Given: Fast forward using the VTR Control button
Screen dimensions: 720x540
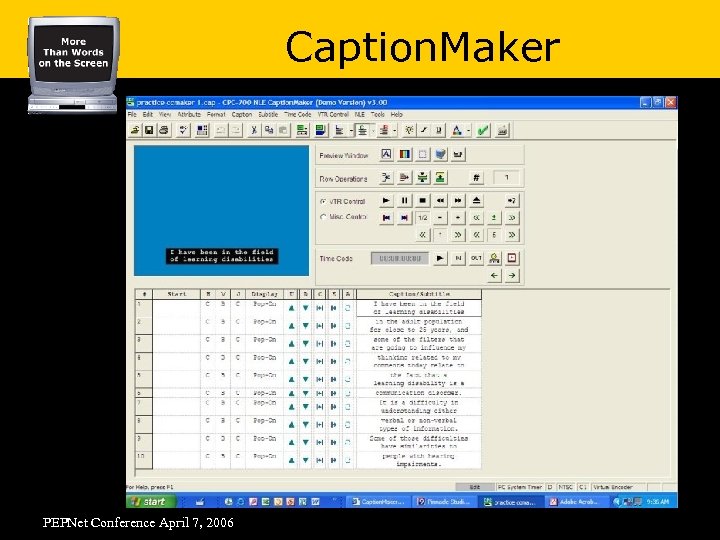Looking at the screenshot, I should point(458,201).
